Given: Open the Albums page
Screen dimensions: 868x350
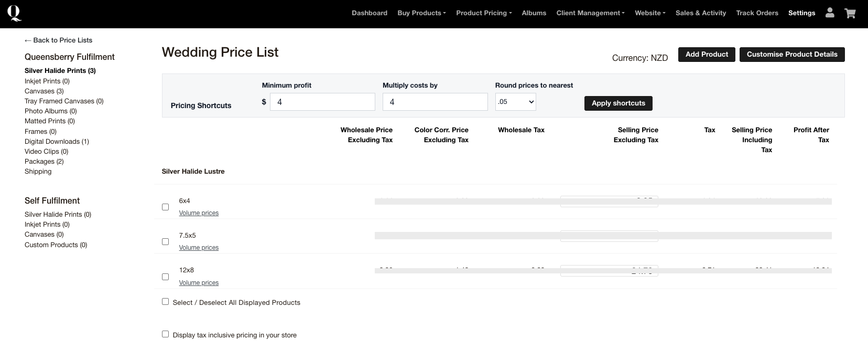Looking at the screenshot, I should tap(534, 13).
